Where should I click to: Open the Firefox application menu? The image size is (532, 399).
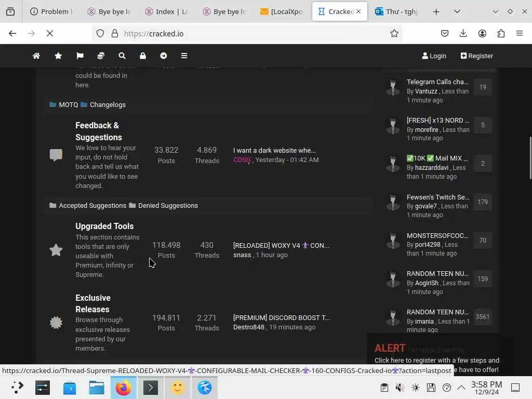pyautogui.click(x=520, y=33)
